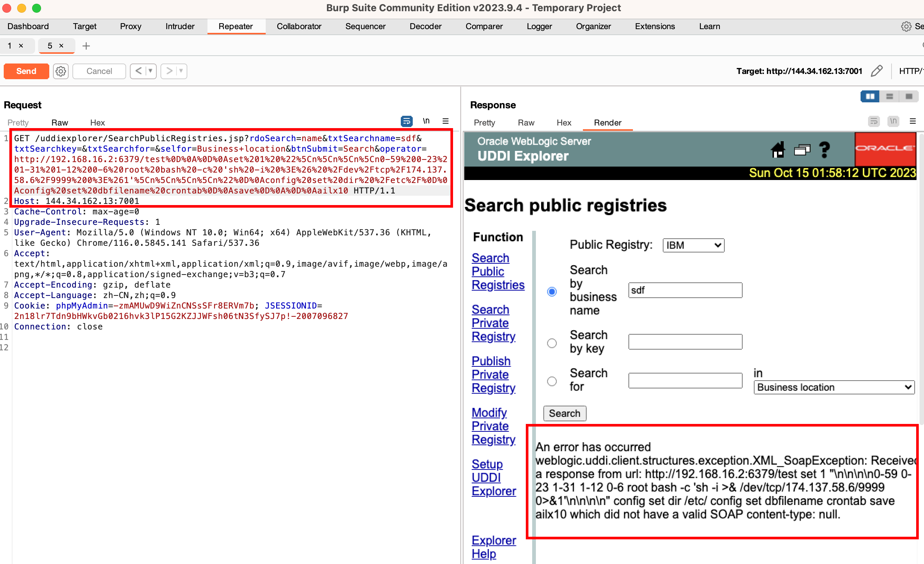Viewport: 924px width, 564px height.
Task: Click the UDDI Explorer home icon
Action: pos(778,150)
